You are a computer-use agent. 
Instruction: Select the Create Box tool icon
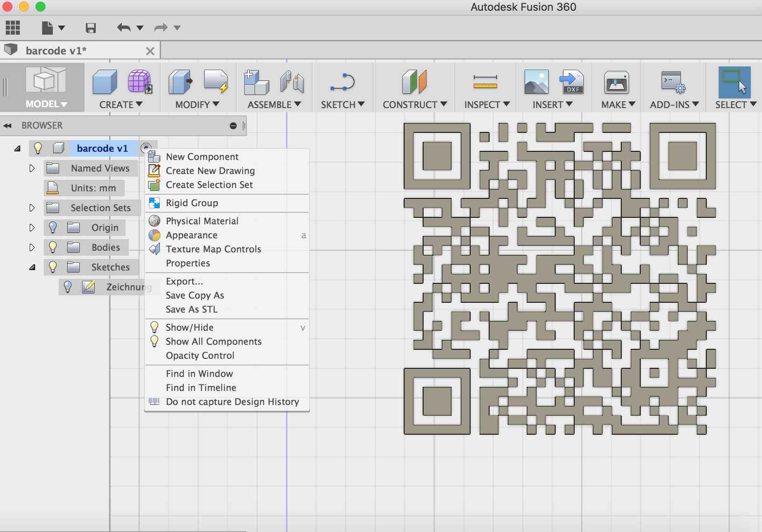(105, 82)
